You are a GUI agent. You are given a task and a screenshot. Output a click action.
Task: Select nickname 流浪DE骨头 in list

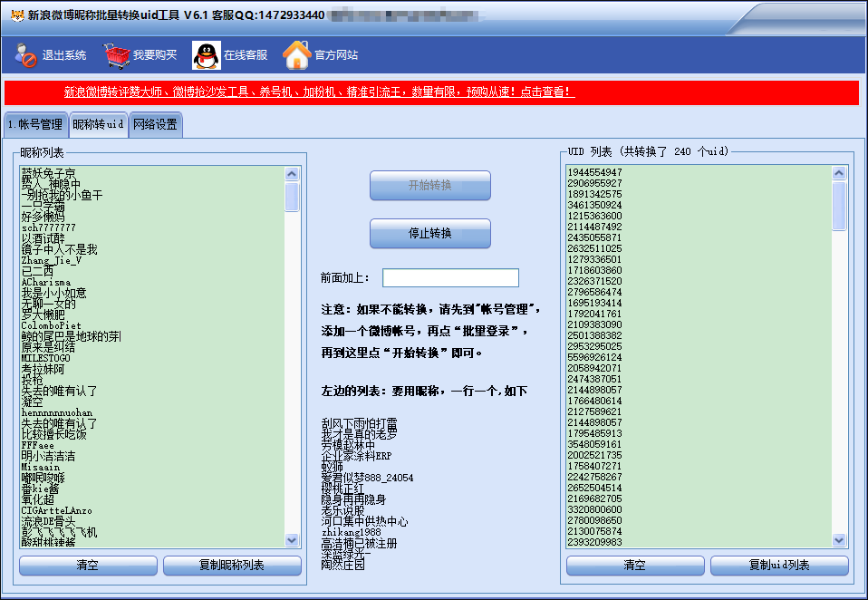point(48,522)
